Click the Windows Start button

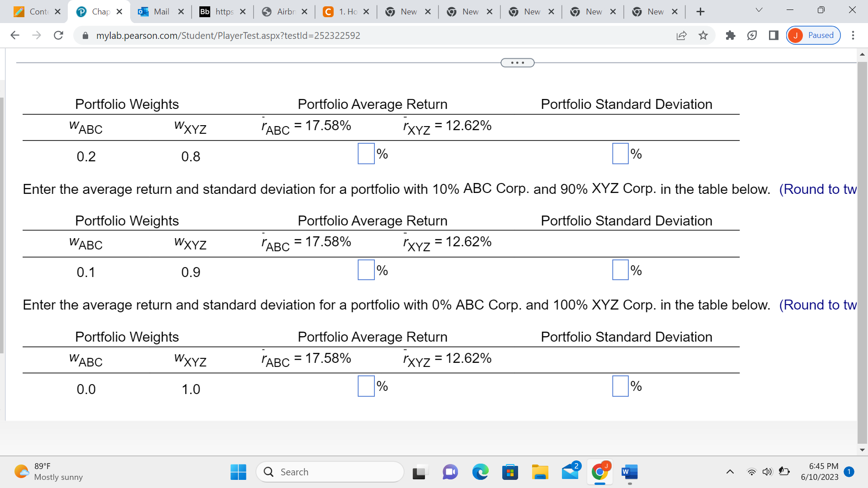[238, 472]
